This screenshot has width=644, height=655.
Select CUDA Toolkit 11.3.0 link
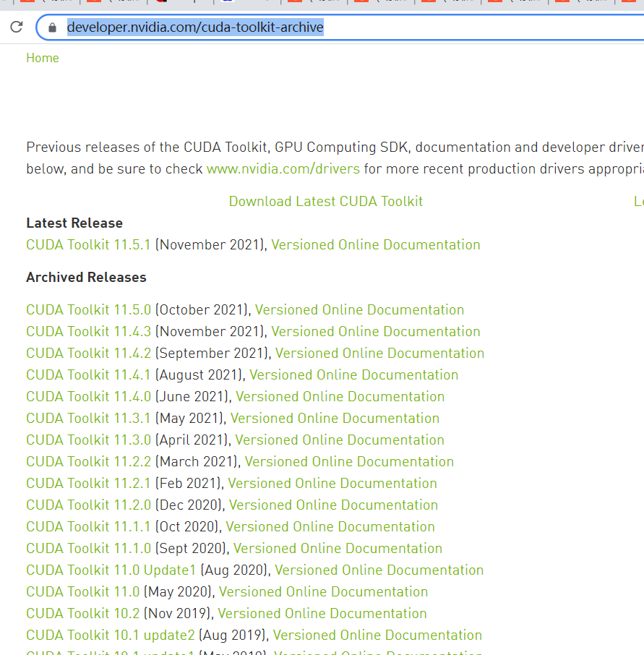click(x=88, y=440)
